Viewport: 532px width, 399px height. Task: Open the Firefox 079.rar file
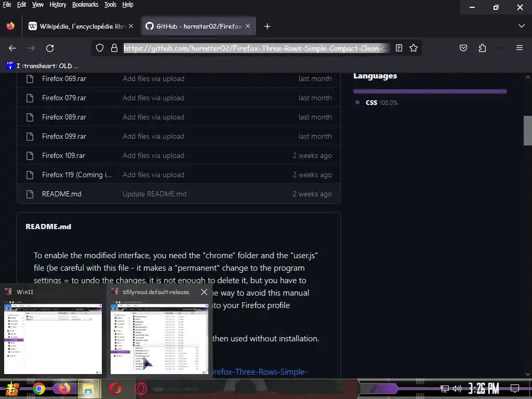click(64, 98)
